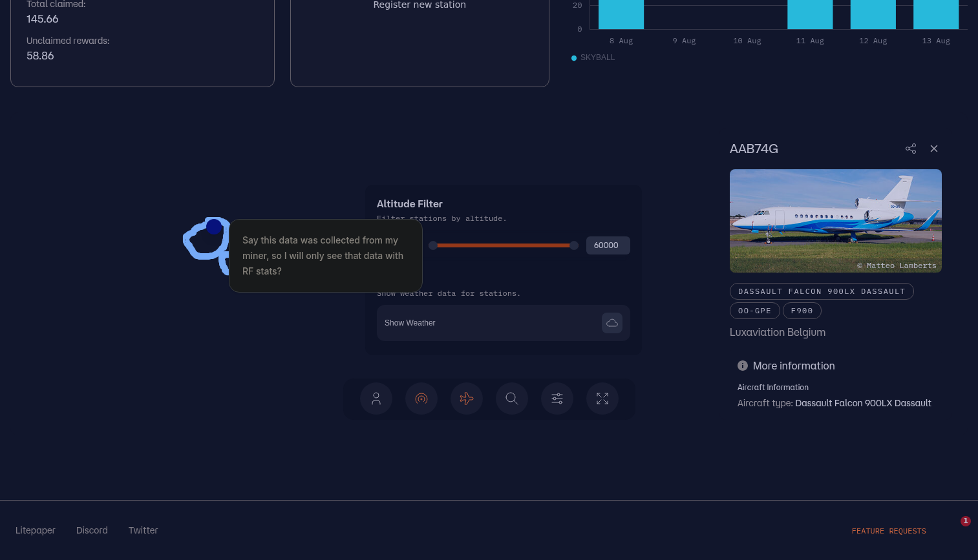Open the Litepaper footer link
The image size is (978, 560).
[x=36, y=530]
